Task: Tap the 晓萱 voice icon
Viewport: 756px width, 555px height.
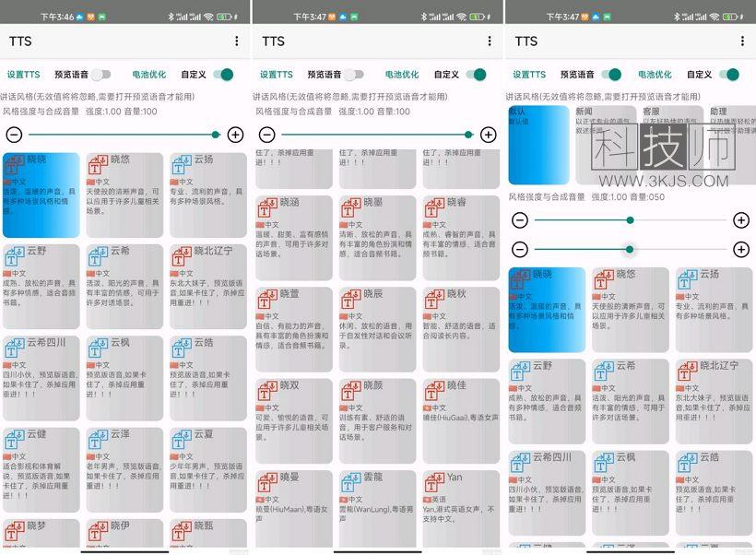Action: point(267,299)
